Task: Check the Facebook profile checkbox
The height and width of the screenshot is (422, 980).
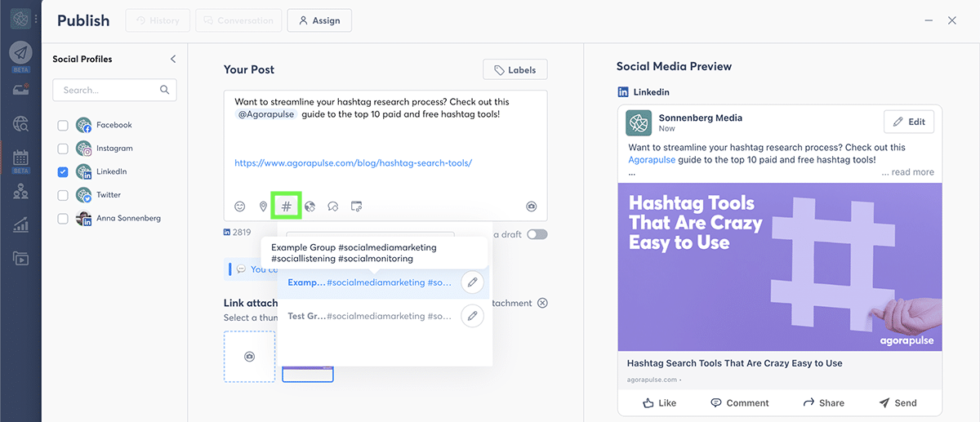Action: [63, 125]
